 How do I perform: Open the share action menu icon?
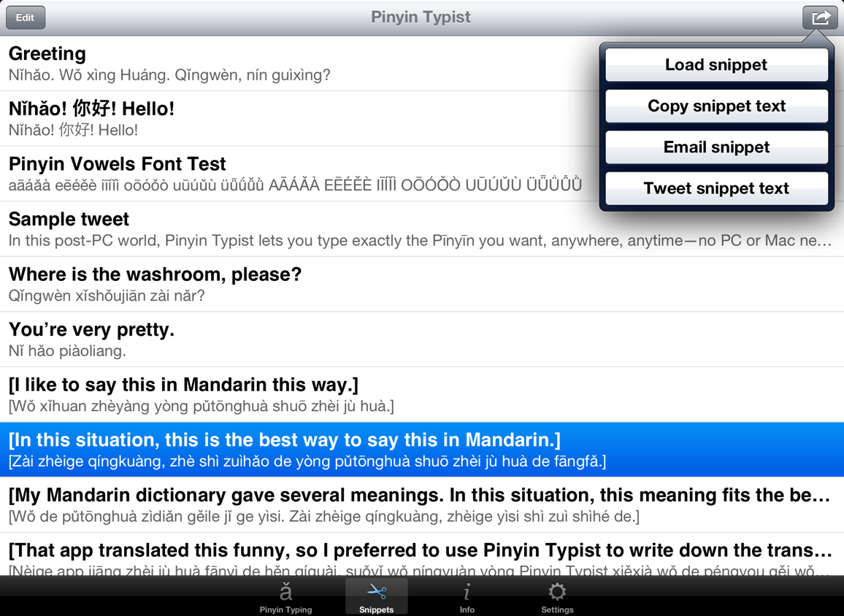coord(820,17)
